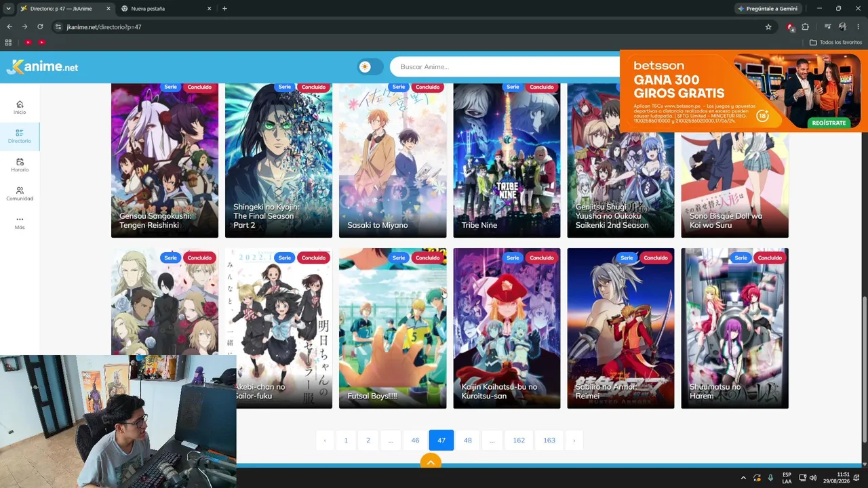Open Comunidad in the left sidebar
This screenshot has width=868, height=488.
click(20, 194)
